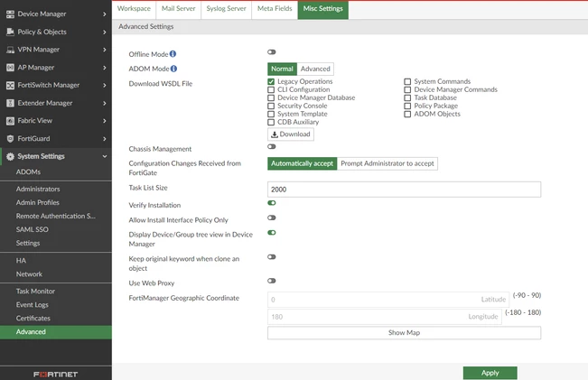The image size is (588, 380).
Task: Uncheck the Legacy Operations checkbox
Action: point(271,82)
